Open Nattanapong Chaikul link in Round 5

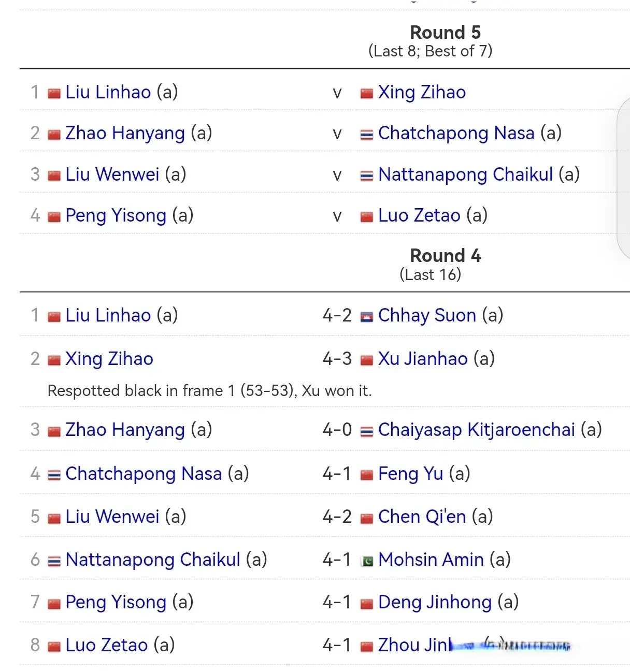(466, 174)
